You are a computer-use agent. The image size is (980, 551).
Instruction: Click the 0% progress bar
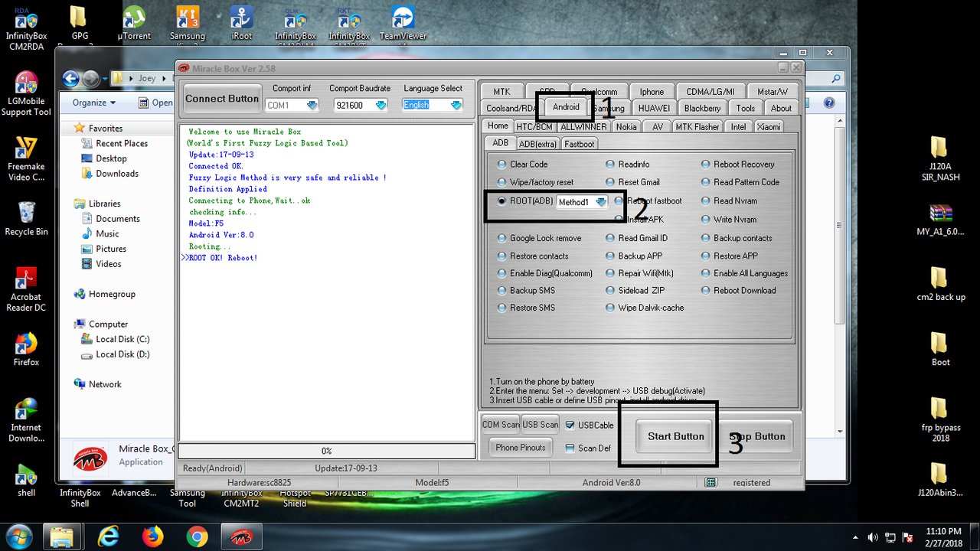[x=326, y=451]
